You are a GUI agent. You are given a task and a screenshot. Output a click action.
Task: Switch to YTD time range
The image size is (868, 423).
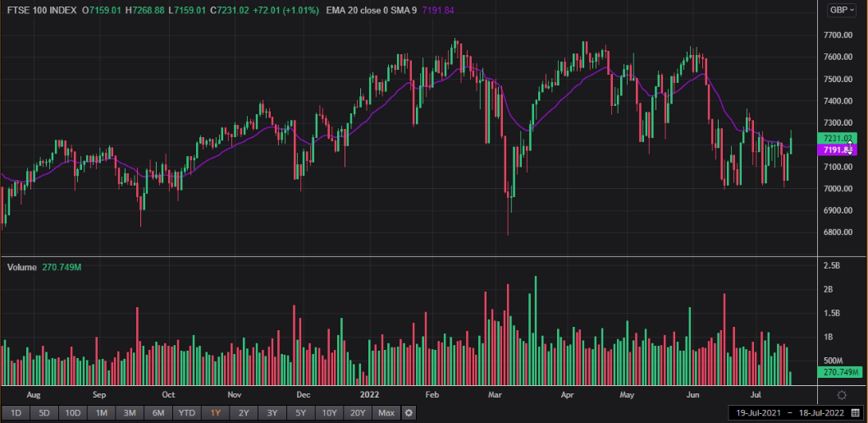[x=186, y=412]
